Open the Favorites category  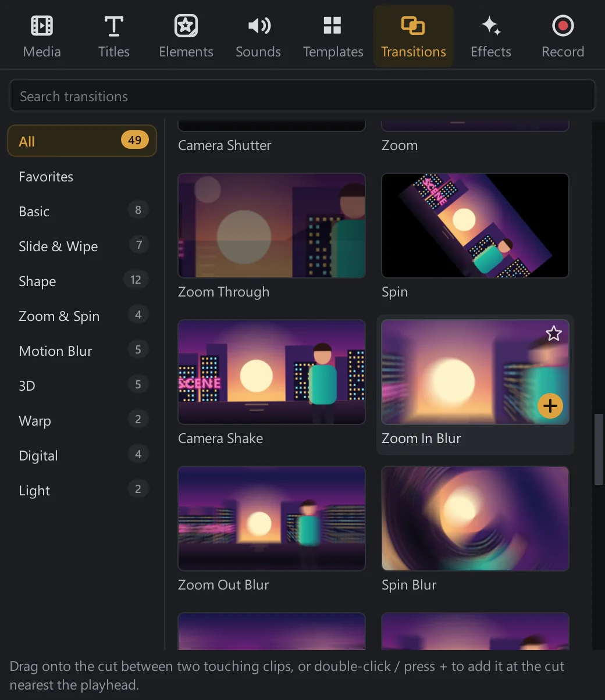click(x=82, y=177)
